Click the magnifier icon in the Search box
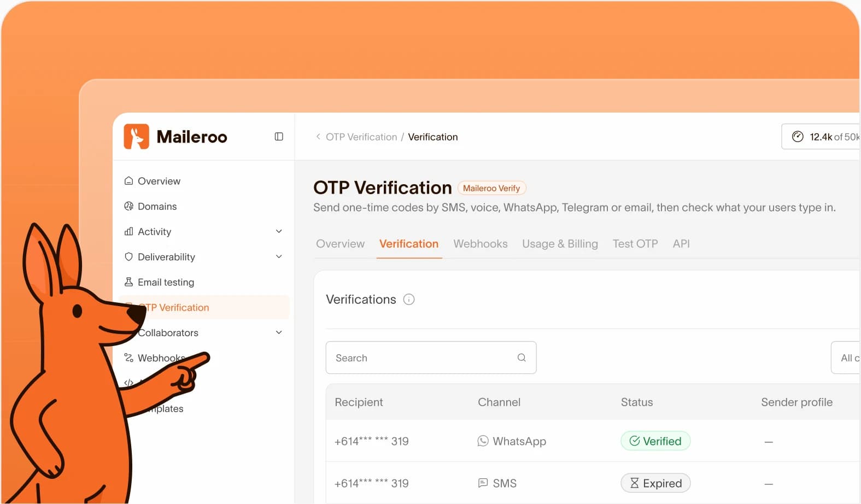 tap(522, 358)
